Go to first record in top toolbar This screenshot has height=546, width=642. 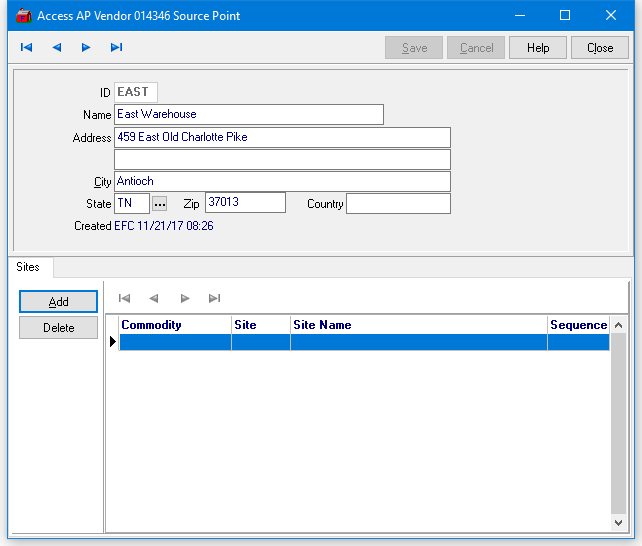26,47
